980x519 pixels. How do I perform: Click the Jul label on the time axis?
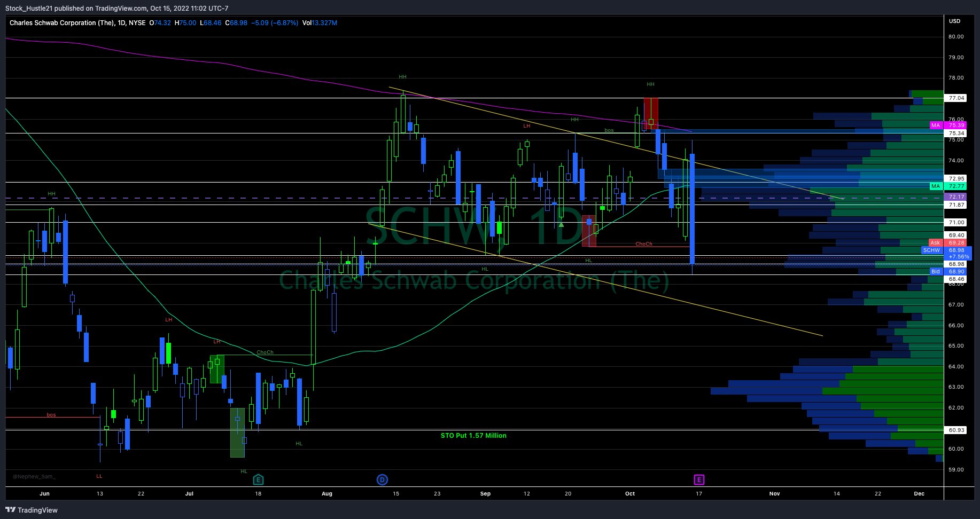[x=189, y=494]
